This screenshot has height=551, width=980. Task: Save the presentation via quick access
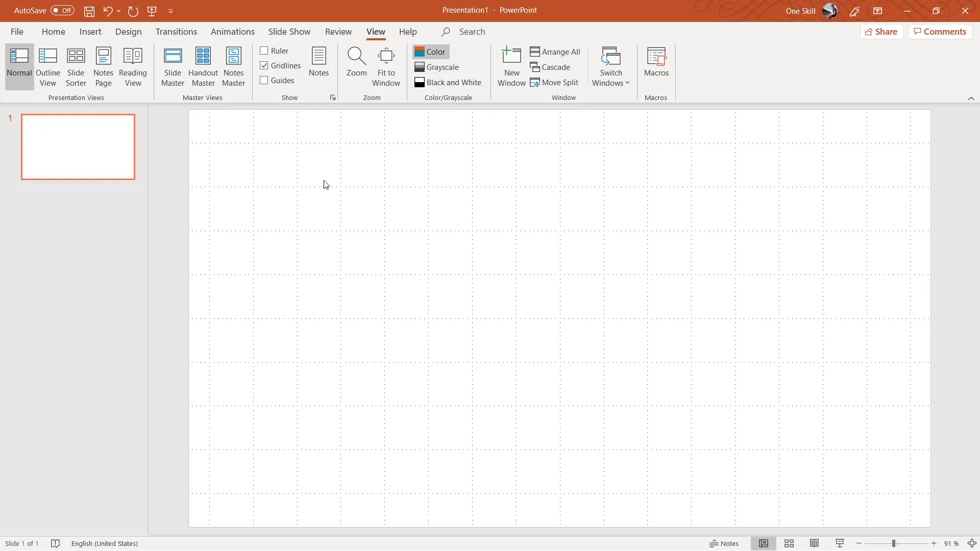89,11
